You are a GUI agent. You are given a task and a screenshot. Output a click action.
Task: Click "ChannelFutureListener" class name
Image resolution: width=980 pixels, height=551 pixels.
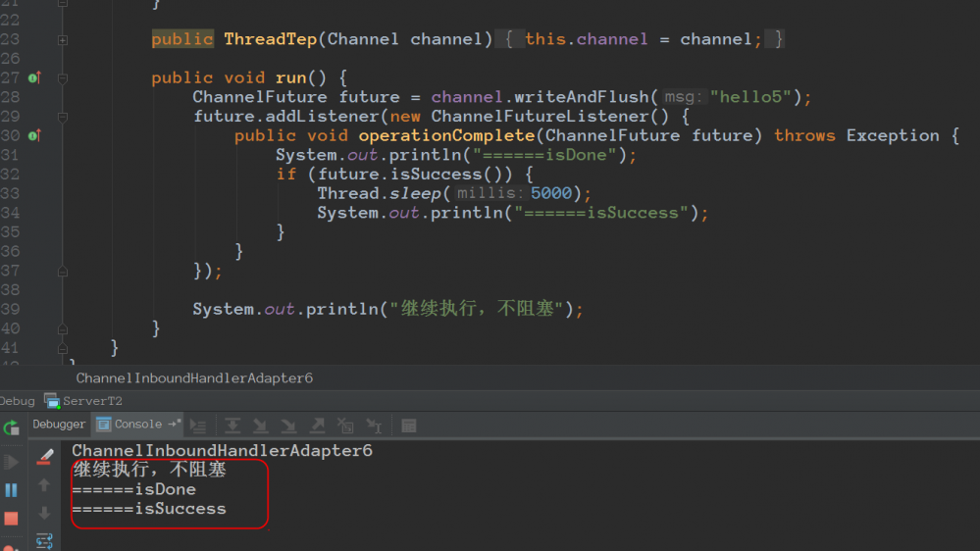tap(540, 117)
